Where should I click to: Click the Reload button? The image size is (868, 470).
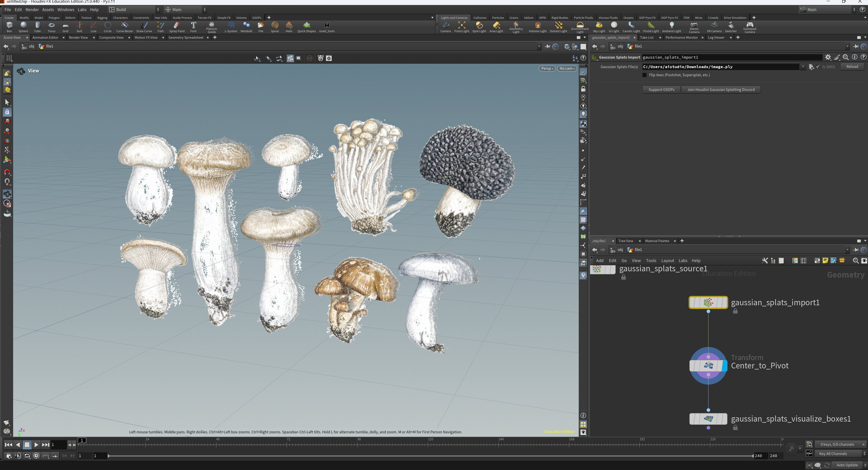point(852,67)
